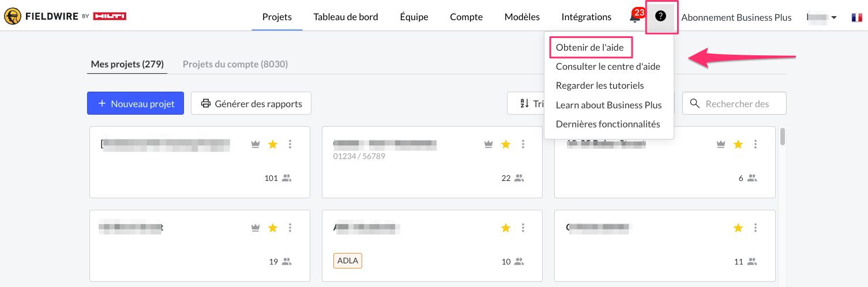The height and width of the screenshot is (287, 868).
Task: Click members icon on 11-member project
Action: tap(752, 262)
